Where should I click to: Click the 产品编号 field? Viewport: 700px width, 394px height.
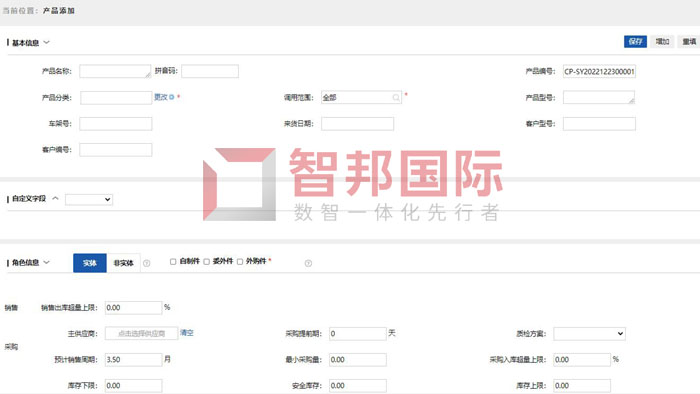click(599, 71)
